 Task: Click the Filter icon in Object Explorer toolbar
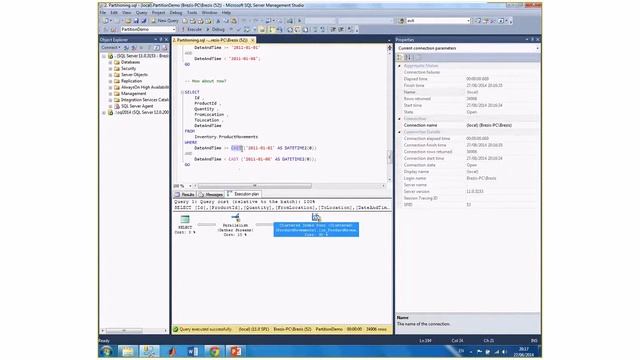(149, 48)
